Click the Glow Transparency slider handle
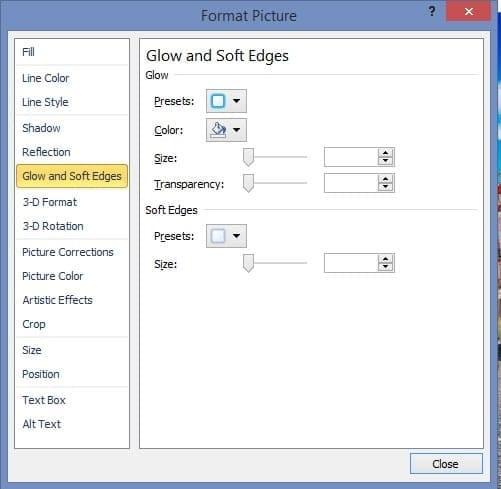 tap(248, 183)
